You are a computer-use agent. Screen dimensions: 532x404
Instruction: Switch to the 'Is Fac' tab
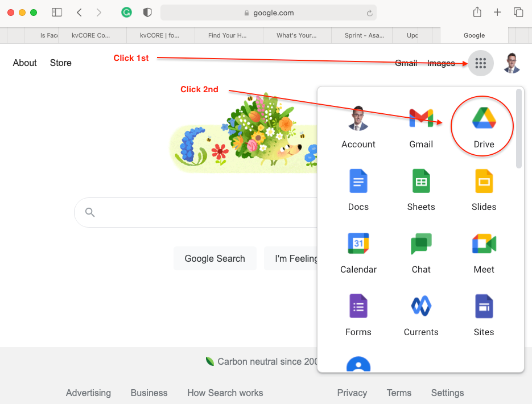[x=41, y=35]
